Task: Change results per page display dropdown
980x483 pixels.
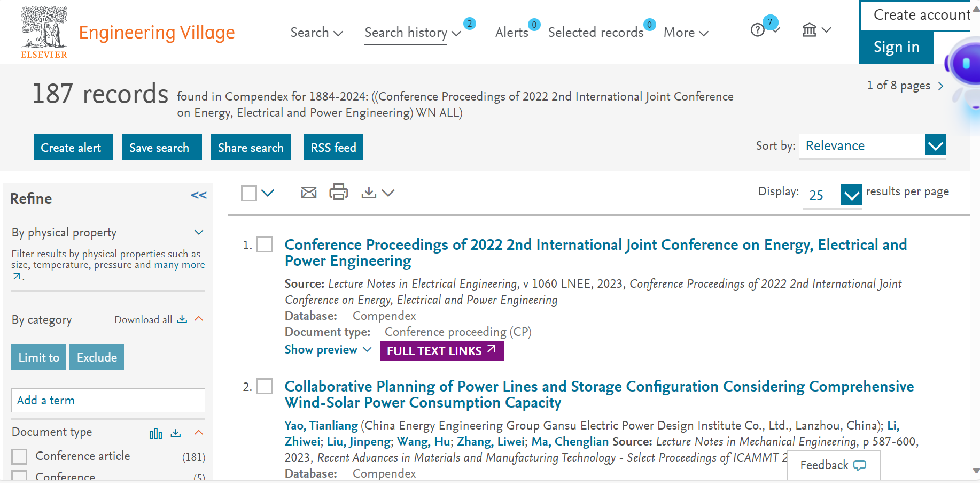Action: click(851, 195)
